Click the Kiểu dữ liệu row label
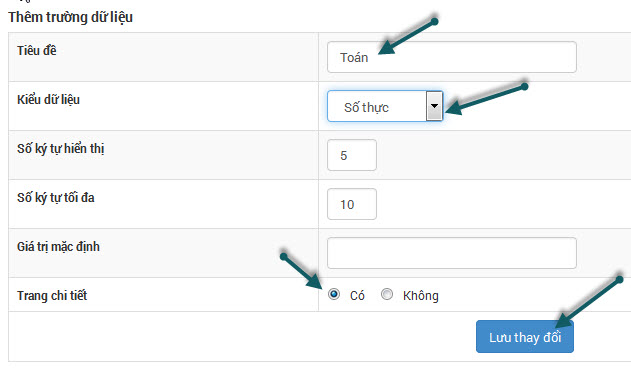Image resolution: width=631 pixels, height=377 pixels. [x=48, y=100]
